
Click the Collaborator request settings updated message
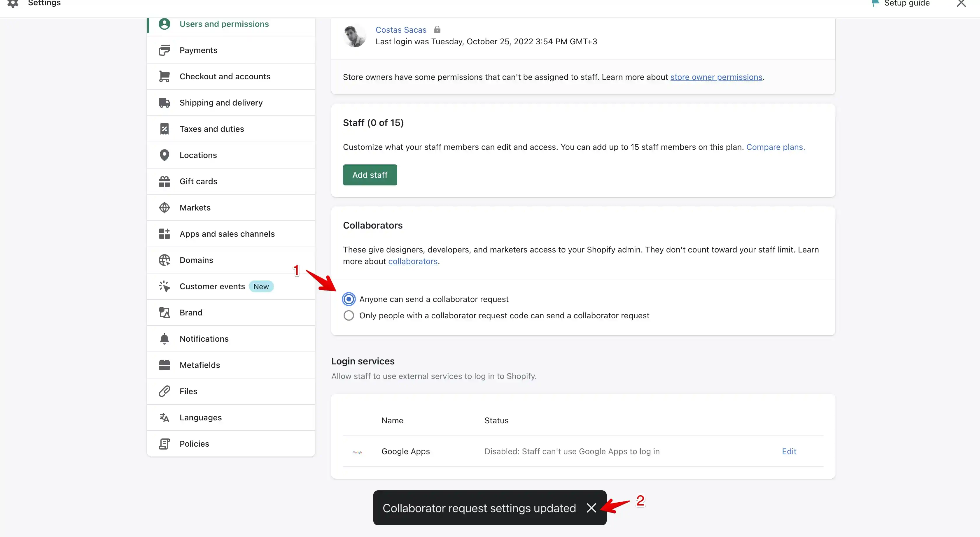point(479,508)
